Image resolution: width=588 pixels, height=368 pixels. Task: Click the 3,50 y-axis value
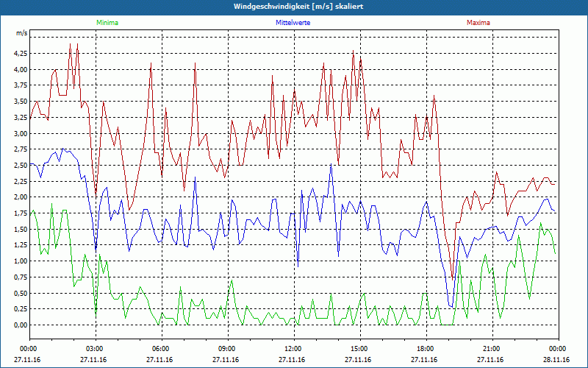21,102
